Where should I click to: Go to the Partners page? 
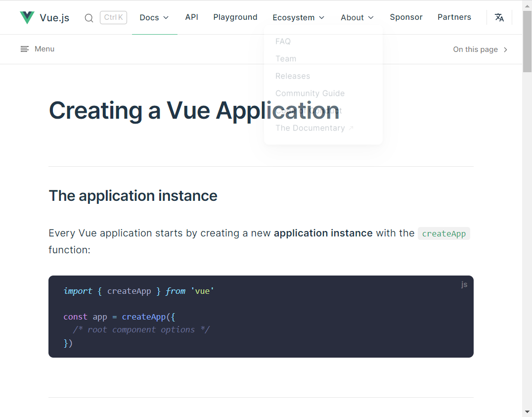pyautogui.click(x=454, y=17)
